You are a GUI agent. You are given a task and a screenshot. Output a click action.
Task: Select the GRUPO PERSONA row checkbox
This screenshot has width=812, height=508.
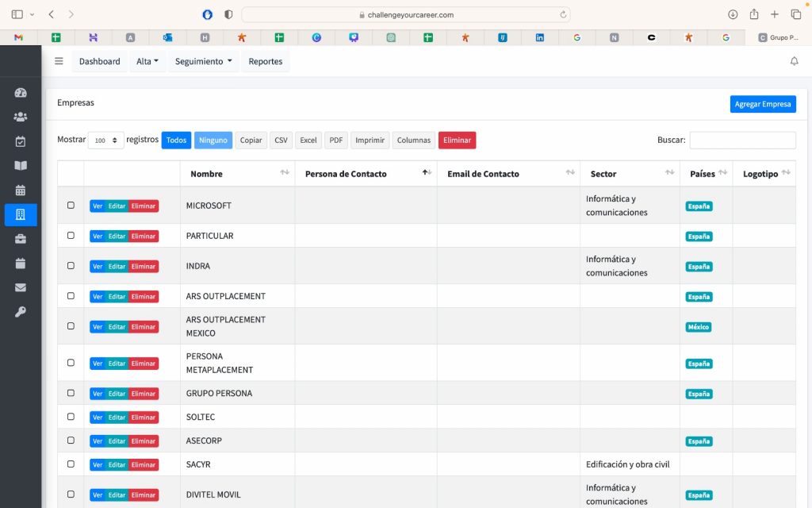coord(71,393)
